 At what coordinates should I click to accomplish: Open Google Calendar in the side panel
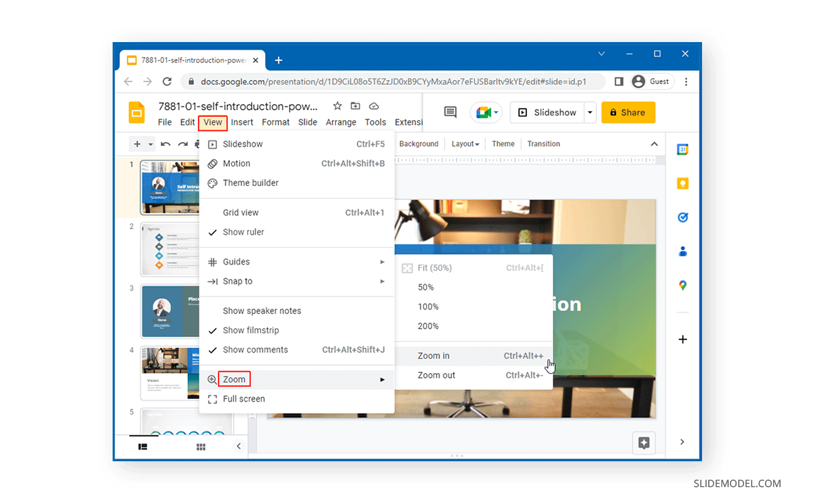(682, 149)
